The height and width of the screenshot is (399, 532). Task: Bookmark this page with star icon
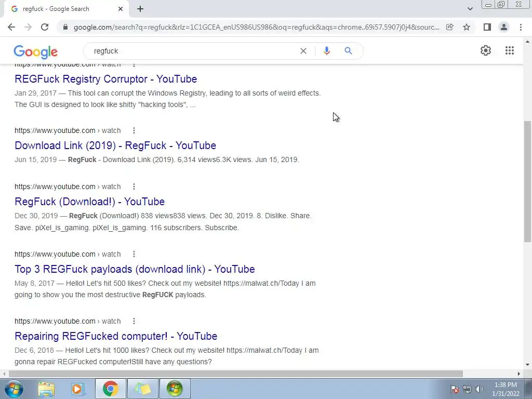pos(467,27)
